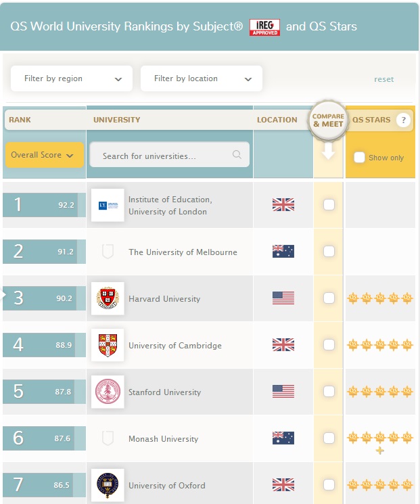Open the Overall Score sort dropdown
Viewport: 420px width, 504px height.
44,155
